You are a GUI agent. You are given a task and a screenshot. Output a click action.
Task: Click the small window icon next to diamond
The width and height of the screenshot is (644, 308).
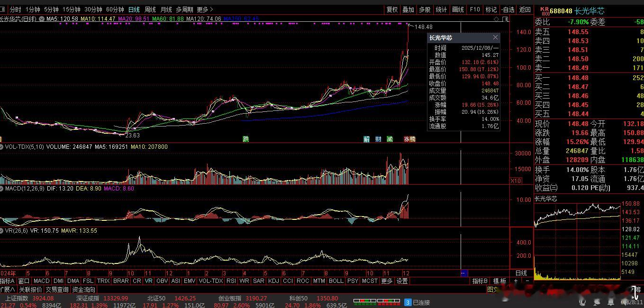[505, 19]
